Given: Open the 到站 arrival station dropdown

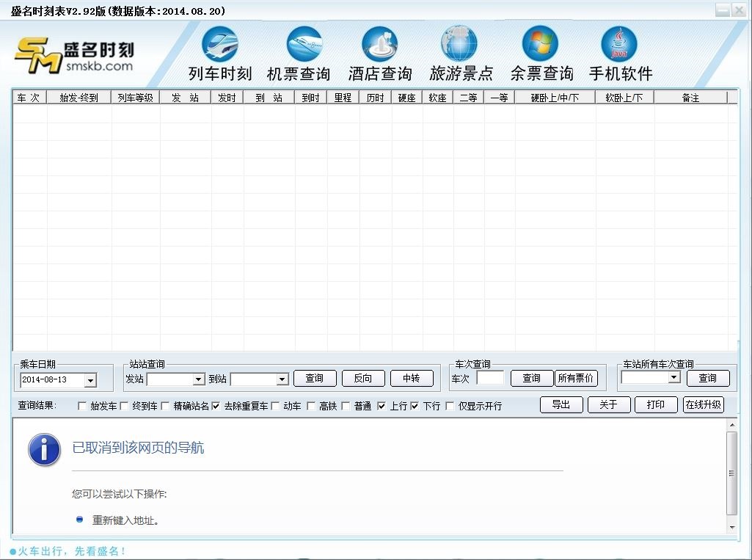Looking at the screenshot, I should pyautogui.click(x=282, y=379).
